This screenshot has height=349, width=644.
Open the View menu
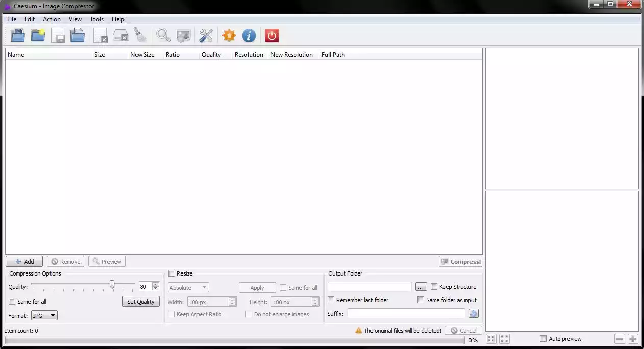pyautogui.click(x=75, y=19)
